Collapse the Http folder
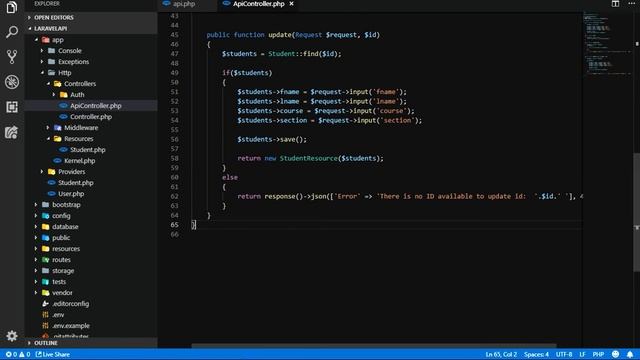The width and height of the screenshot is (640, 360). click(x=64, y=73)
